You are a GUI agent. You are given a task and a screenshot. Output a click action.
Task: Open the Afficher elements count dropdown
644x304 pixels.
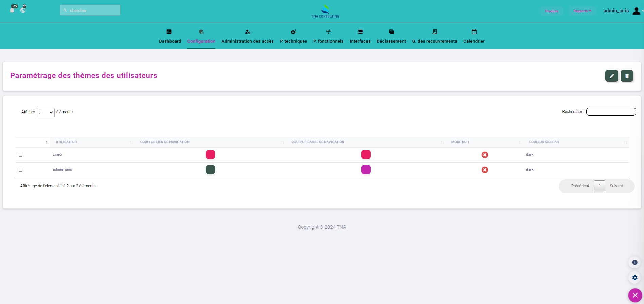pos(46,112)
